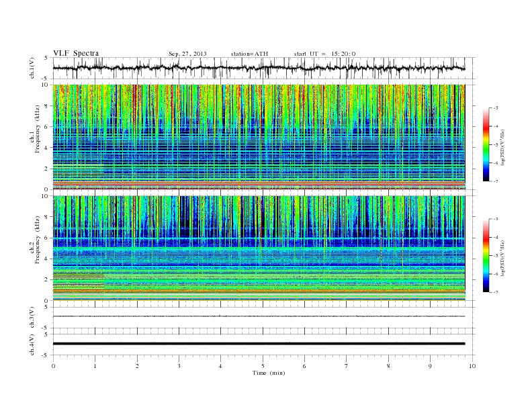Click the "-7" value on the lower color bar
Screen dimensions: 532x411
[x=496, y=292]
